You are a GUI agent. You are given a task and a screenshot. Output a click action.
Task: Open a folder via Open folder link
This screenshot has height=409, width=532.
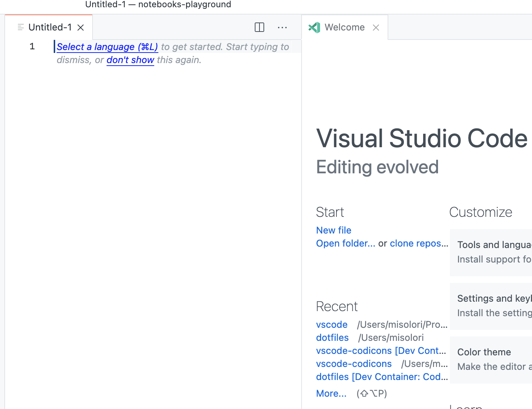345,243
